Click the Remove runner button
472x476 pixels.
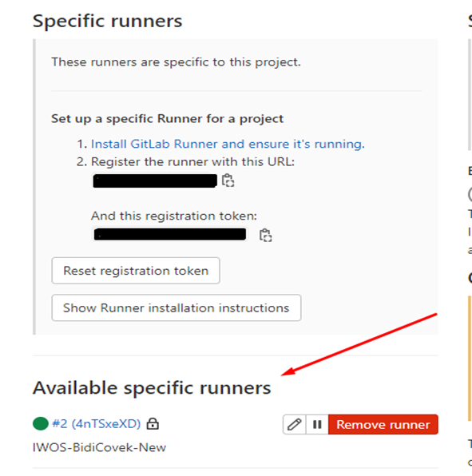coord(383,424)
